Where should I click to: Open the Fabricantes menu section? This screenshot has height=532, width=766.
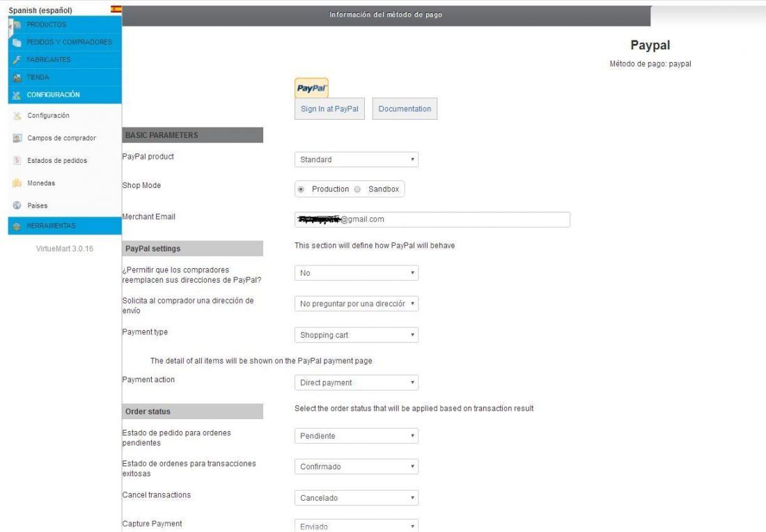65,60
